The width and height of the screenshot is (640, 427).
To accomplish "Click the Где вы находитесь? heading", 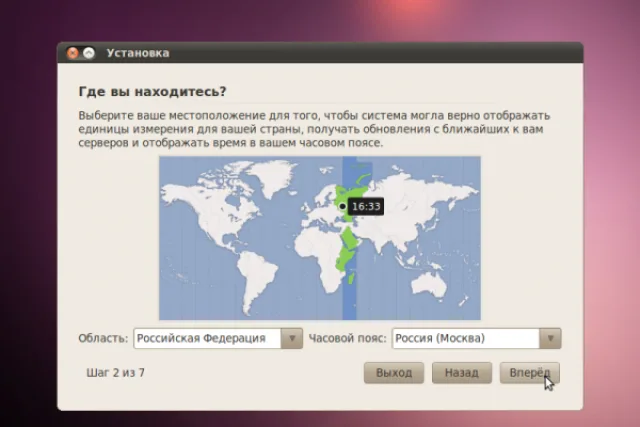I will point(152,91).
